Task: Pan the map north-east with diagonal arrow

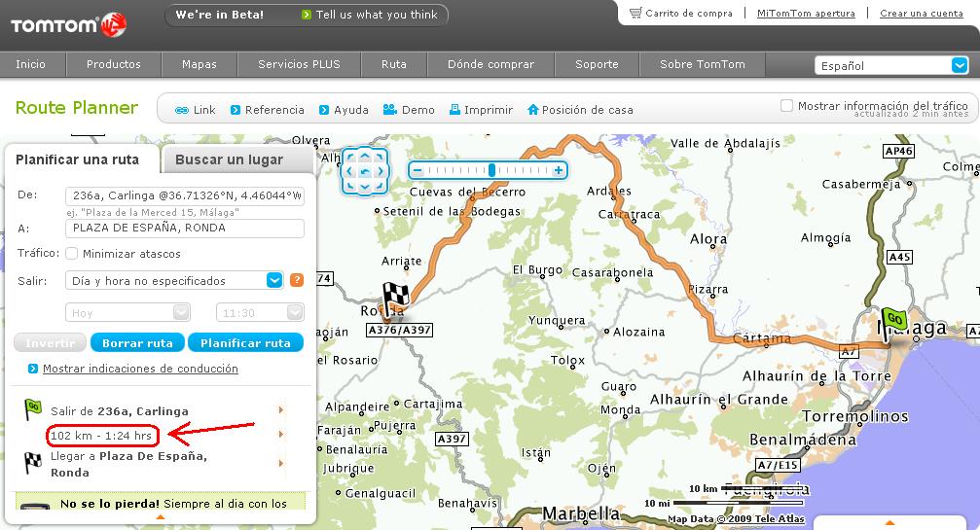Action: 380,156
